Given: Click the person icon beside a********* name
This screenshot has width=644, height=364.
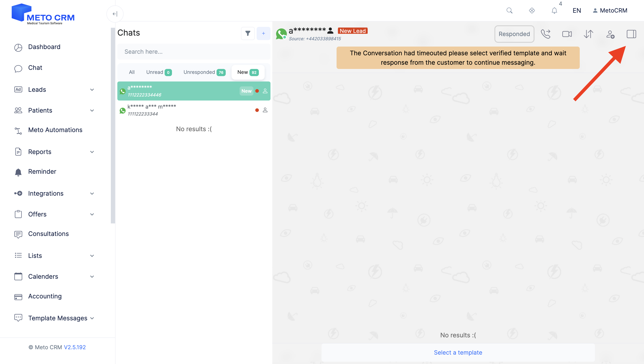Looking at the screenshot, I should click(330, 30).
